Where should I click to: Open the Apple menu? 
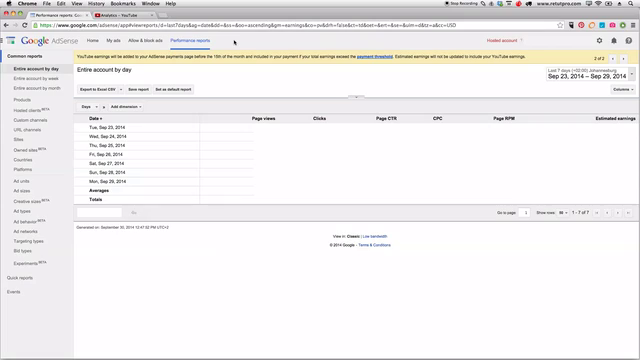[x=9, y=4]
